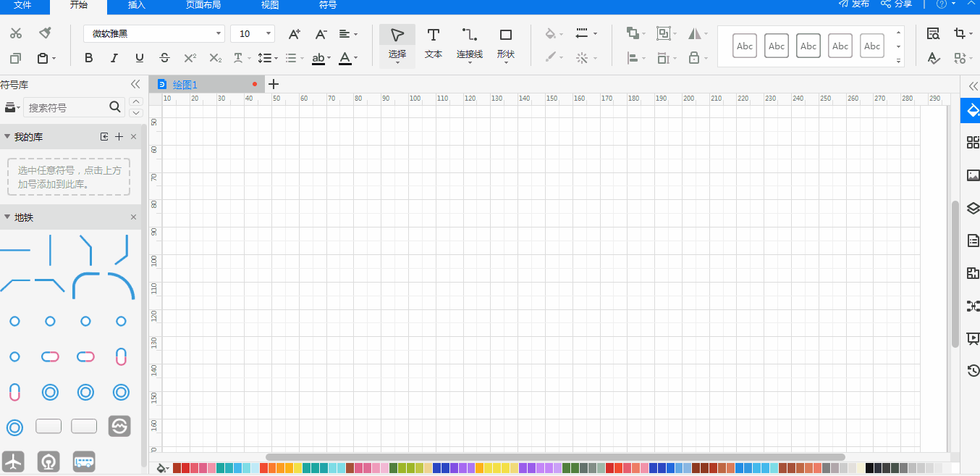Pick the first red swatch in the color bar
Image resolution: width=980 pixels, height=476 pixels.
[177, 468]
